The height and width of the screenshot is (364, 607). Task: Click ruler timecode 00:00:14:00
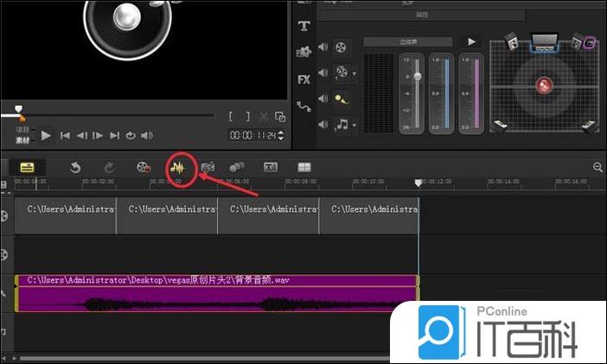click(503, 182)
